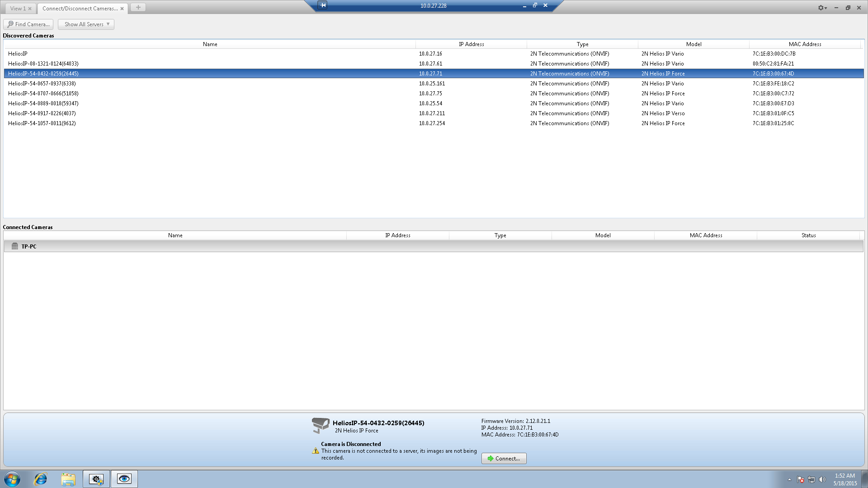Open Windows Explorer folder from taskbar

[68, 479]
